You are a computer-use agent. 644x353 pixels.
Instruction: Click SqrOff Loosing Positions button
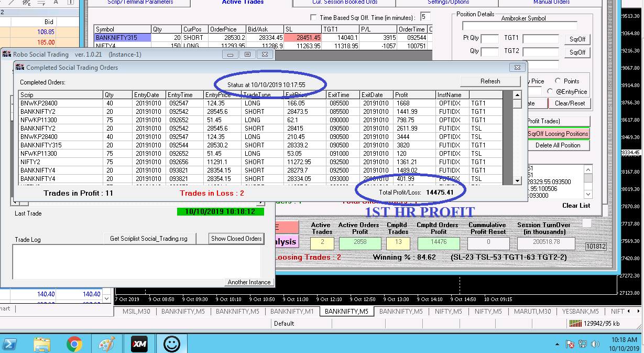click(x=558, y=134)
